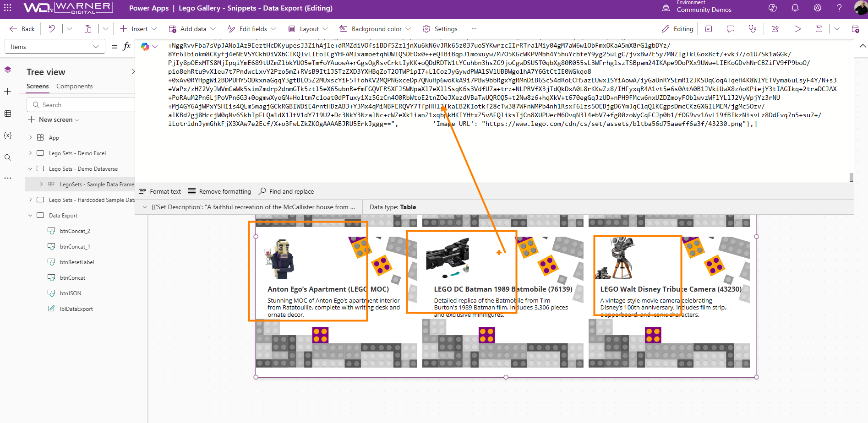868x423 pixels.
Task: Open the Add data menu
Action: point(192,29)
